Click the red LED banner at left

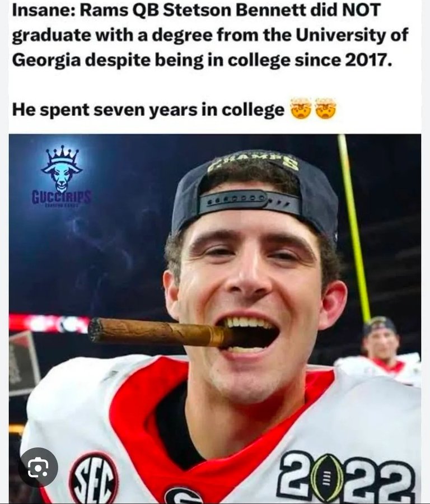[49, 323]
